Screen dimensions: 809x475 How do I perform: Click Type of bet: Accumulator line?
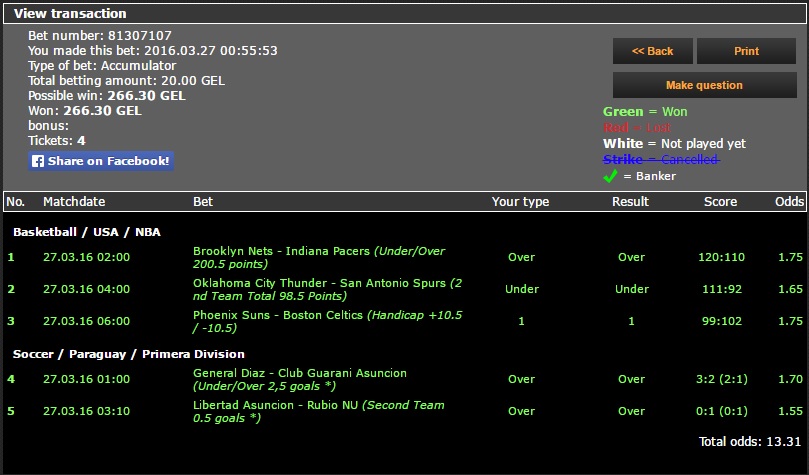(x=102, y=65)
